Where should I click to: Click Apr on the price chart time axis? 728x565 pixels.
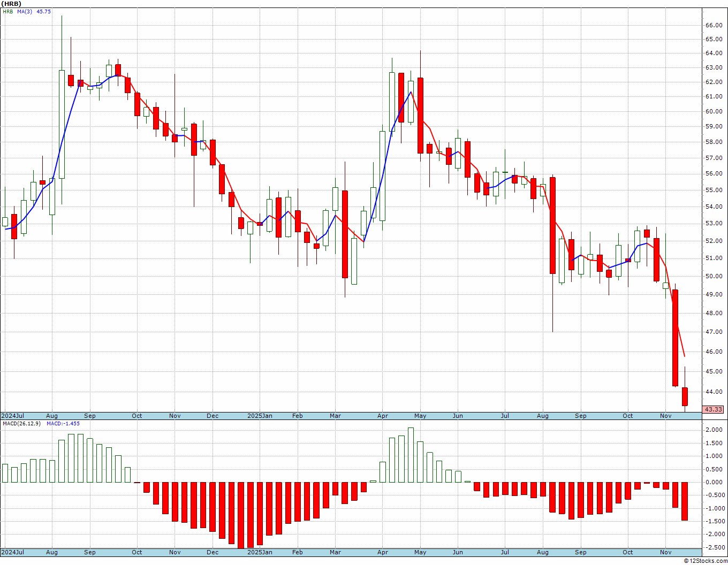383,416
